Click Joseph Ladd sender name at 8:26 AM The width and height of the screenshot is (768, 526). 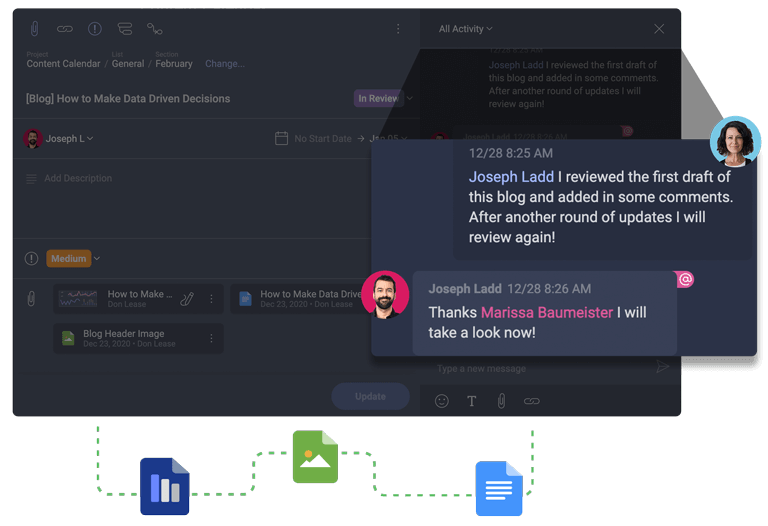click(x=465, y=288)
